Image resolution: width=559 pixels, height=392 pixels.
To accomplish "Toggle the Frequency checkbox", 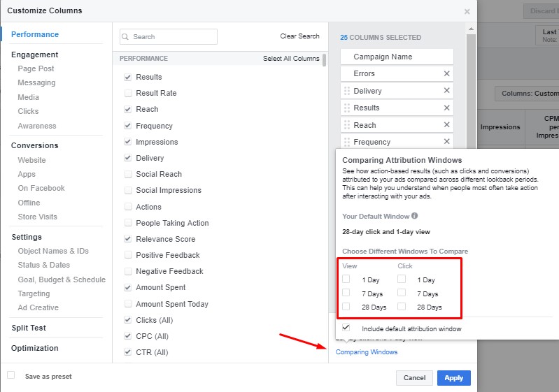I will 127,125.
